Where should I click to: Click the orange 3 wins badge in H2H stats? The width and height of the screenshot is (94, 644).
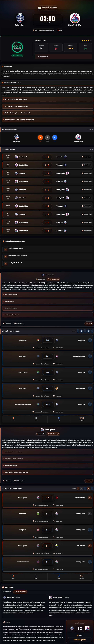tap(40, 137)
